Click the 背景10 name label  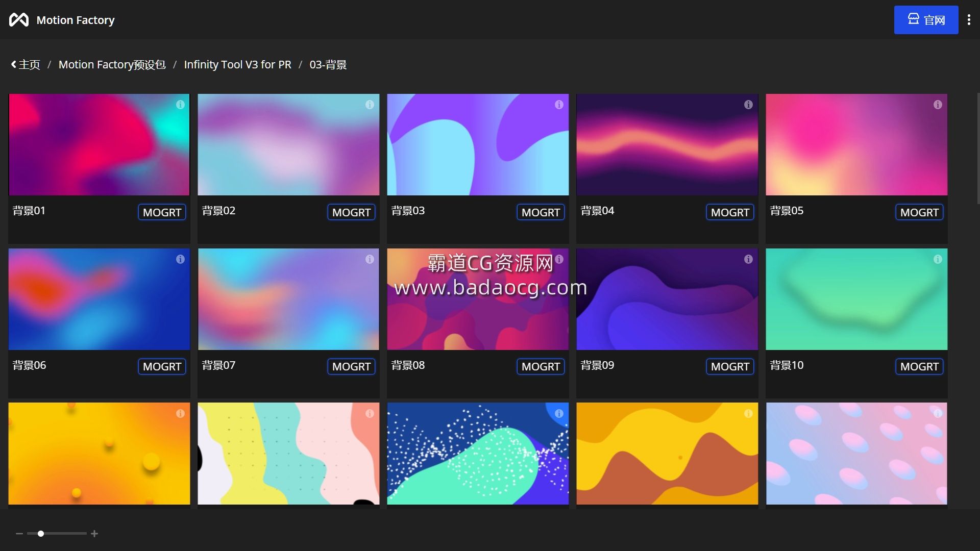[787, 365]
